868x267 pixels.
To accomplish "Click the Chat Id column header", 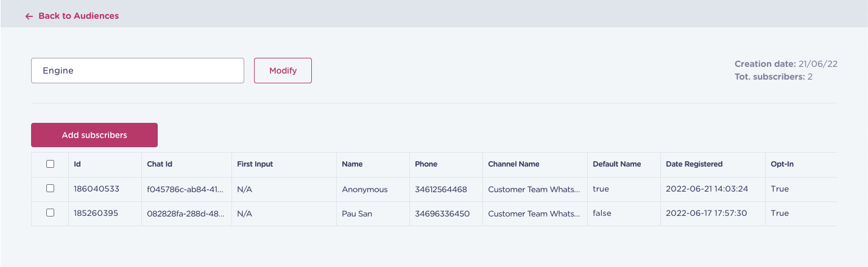I will (160, 164).
